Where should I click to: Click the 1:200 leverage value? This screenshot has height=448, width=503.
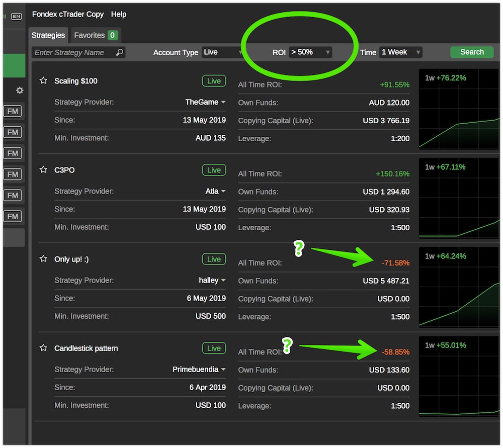click(400, 139)
